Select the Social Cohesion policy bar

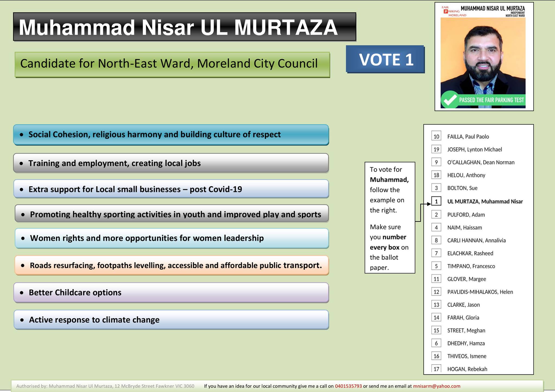coord(171,135)
